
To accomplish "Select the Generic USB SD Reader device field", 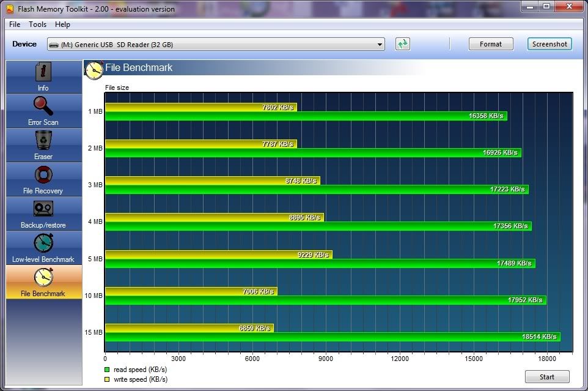I will tap(214, 45).
